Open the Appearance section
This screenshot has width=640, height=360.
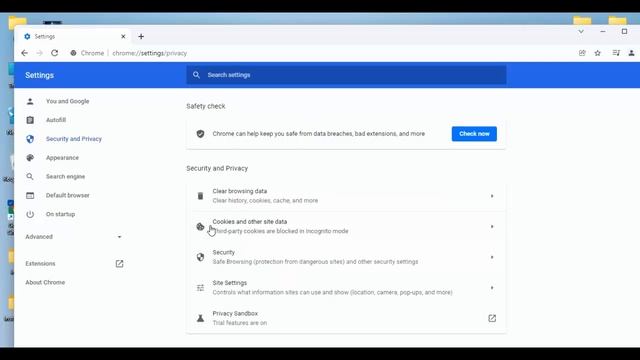pos(62,158)
